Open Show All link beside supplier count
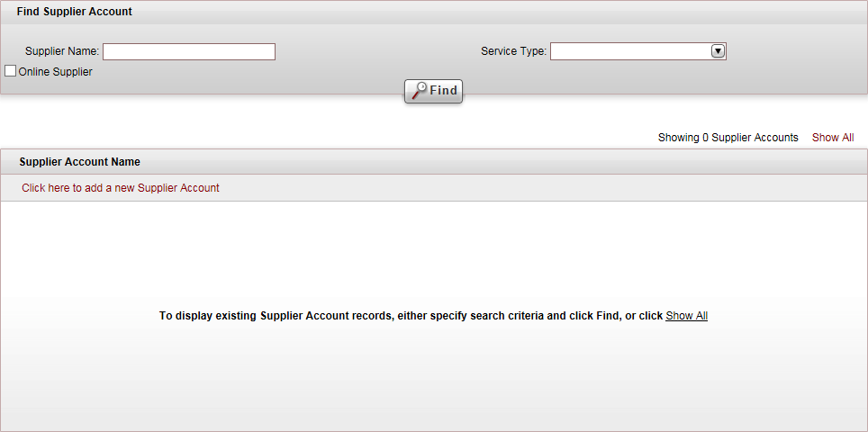The height and width of the screenshot is (432, 868). (x=833, y=137)
